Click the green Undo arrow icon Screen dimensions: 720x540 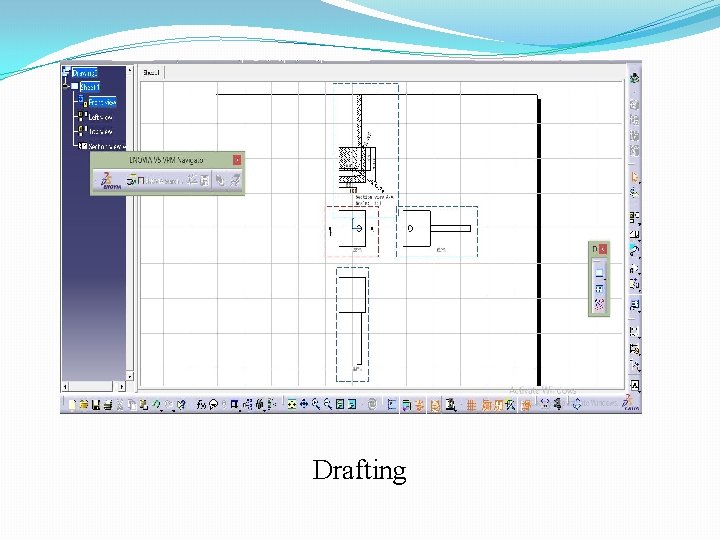[x=156, y=404]
